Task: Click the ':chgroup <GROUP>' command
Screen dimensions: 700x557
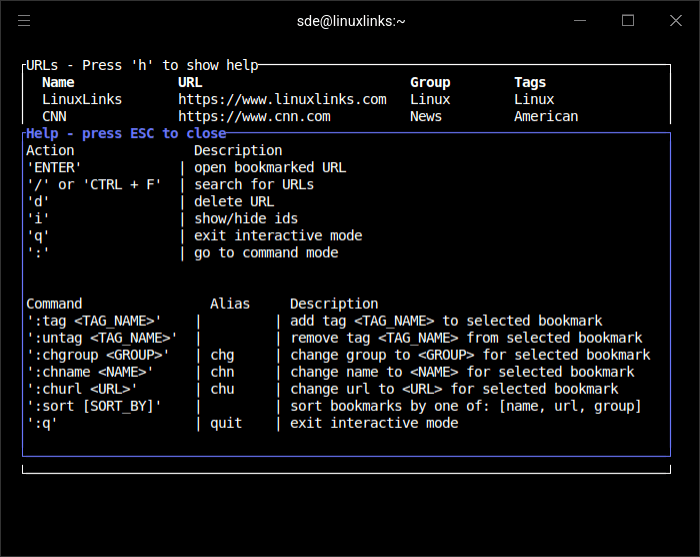Action: tap(98, 355)
